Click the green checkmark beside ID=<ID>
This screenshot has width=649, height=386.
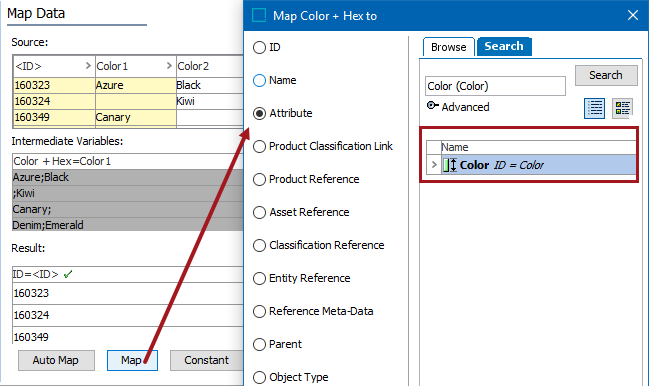68,274
